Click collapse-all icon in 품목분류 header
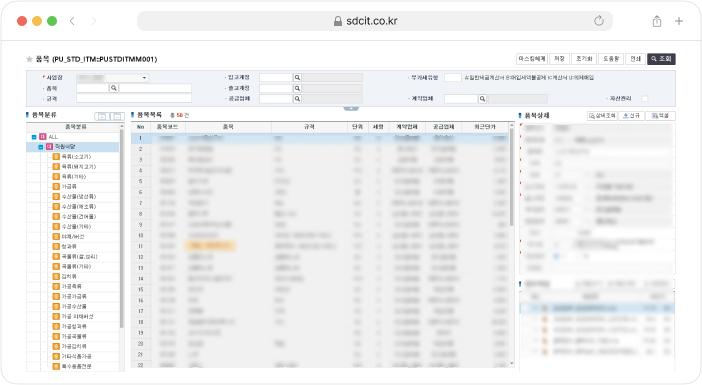The width and height of the screenshot is (702, 385). coord(117,116)
